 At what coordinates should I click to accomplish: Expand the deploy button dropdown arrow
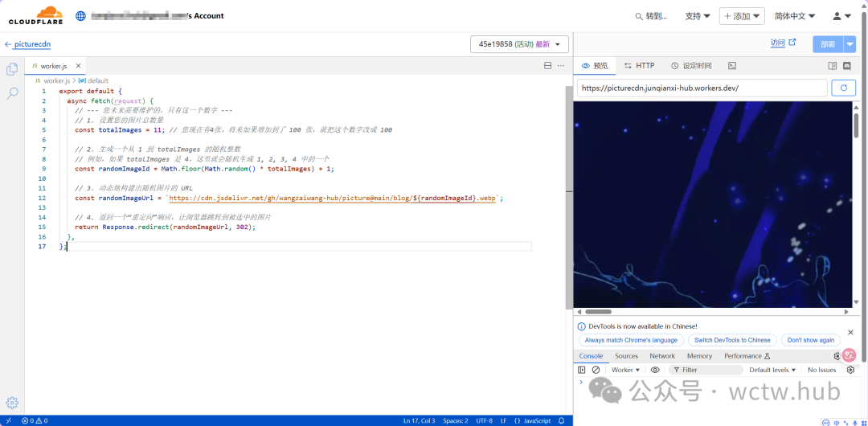point(850,44)
